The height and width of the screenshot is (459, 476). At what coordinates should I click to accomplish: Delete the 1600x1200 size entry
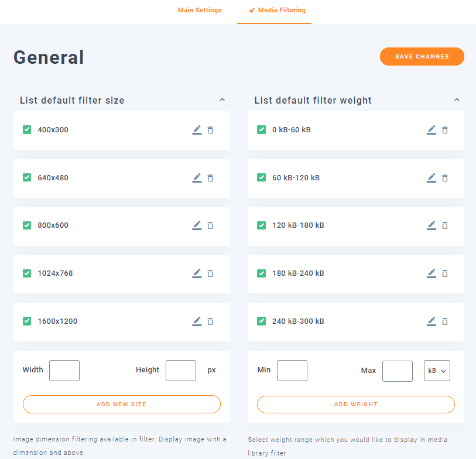[210, 321]
